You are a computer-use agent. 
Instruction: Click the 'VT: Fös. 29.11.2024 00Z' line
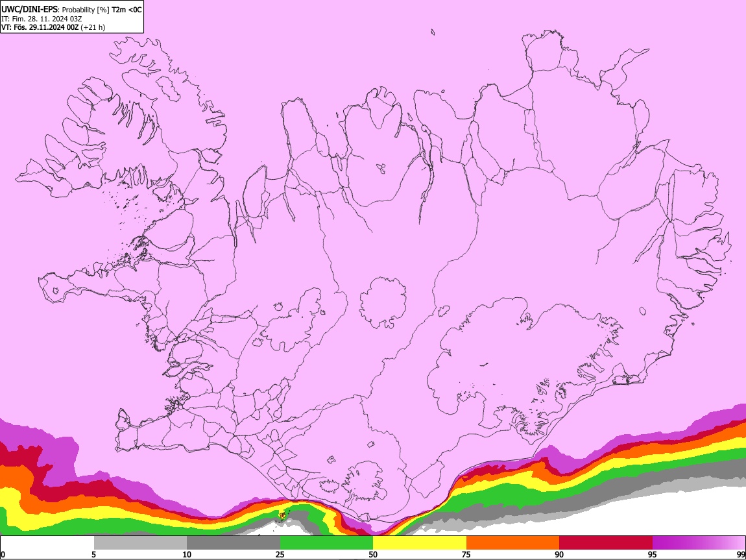click(40, 27)
